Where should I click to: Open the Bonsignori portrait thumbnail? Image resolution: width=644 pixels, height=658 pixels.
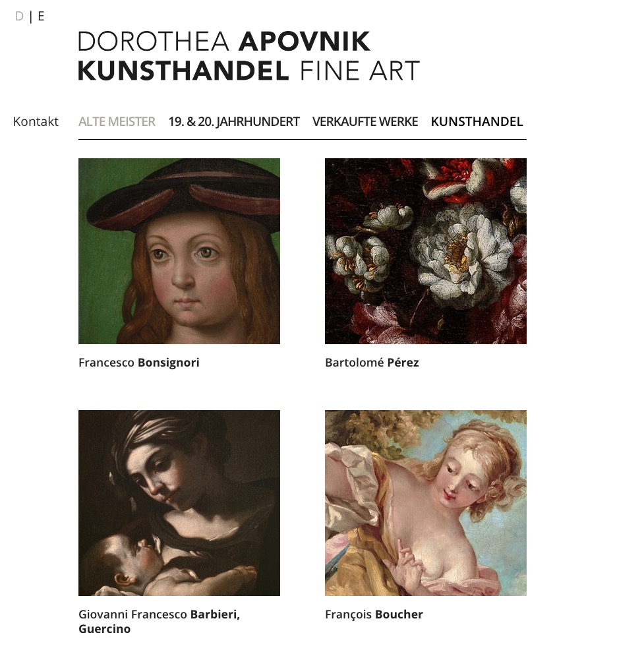(x=179, y=251)
